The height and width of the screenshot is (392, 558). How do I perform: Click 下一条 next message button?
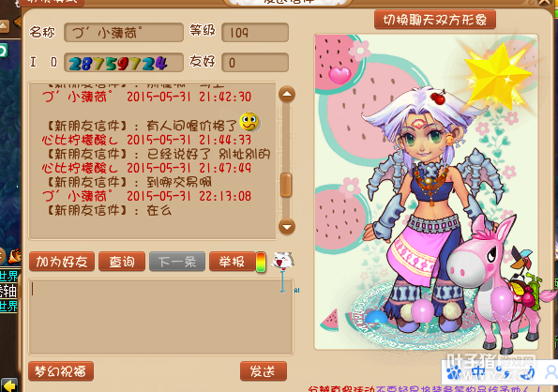point(177,262)
